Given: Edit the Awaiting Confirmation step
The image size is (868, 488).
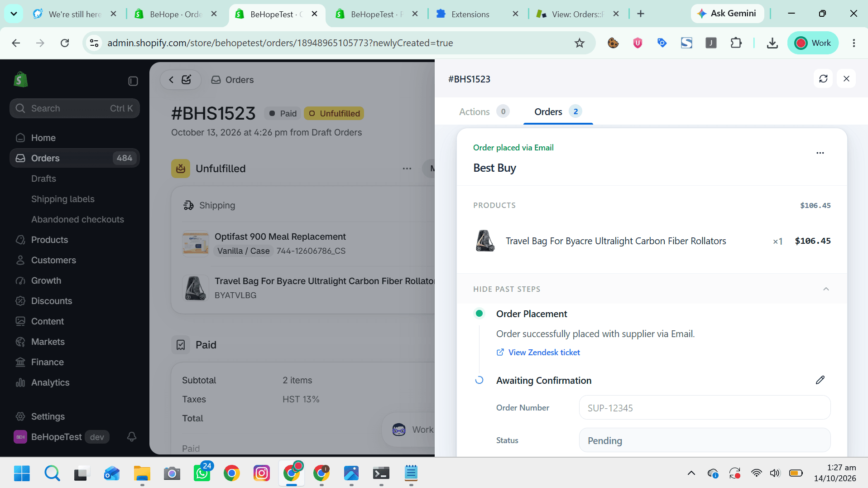Looking at the screenshot, I should point(820,380).
